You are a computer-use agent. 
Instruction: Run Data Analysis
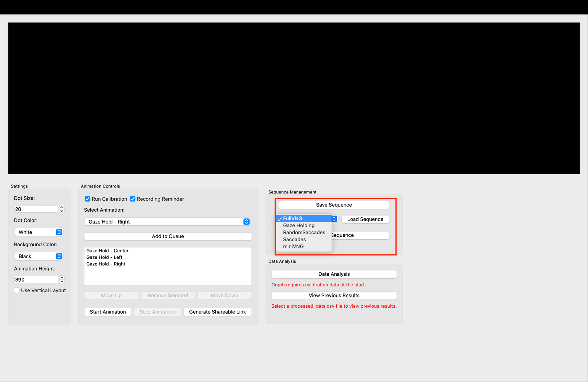(x=334, y=274)
